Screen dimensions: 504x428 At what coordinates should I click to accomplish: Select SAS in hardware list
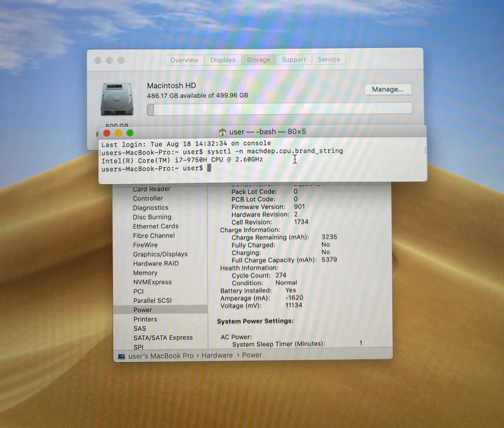click(140, 328)
